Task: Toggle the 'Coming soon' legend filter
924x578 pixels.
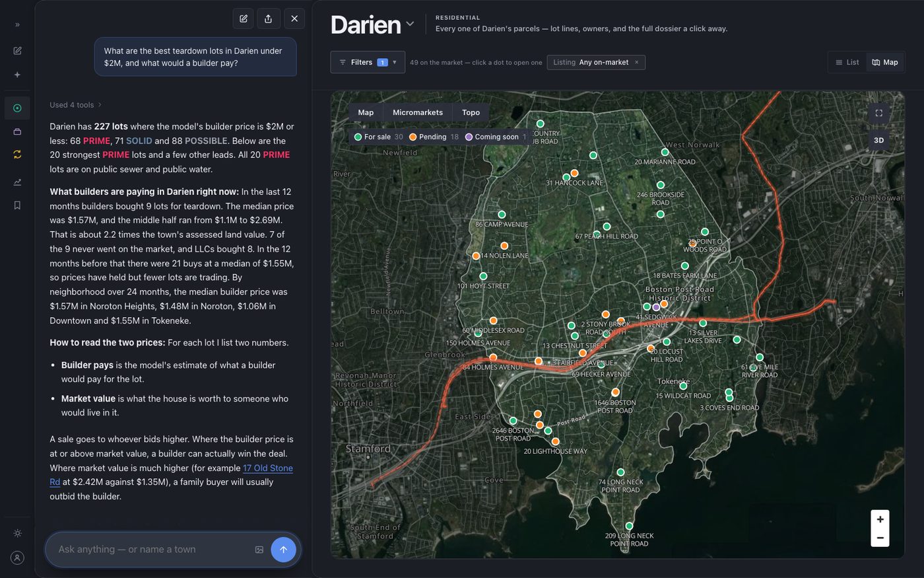Action: pyautogui.click(x=496, y=137)
